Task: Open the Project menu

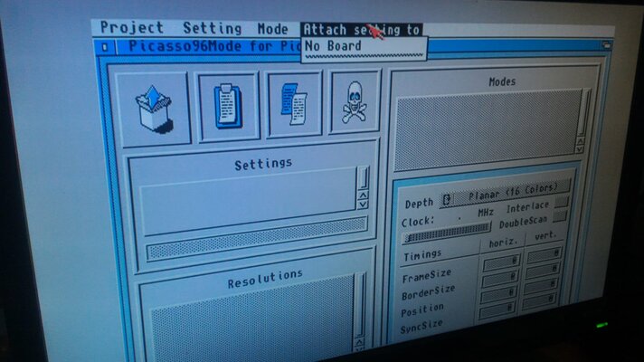Action: pyautogui.click(x=132, y=29)
